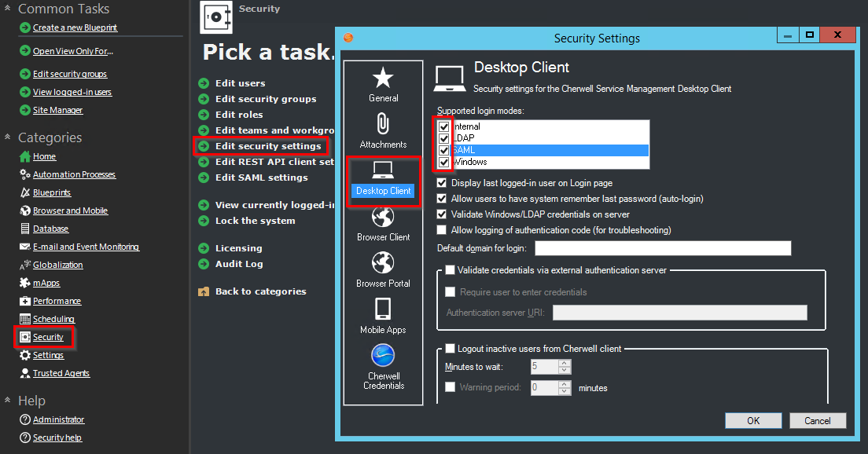868x454 pixels.
Task: Select the Desktop Client tab
Action: 383,179
